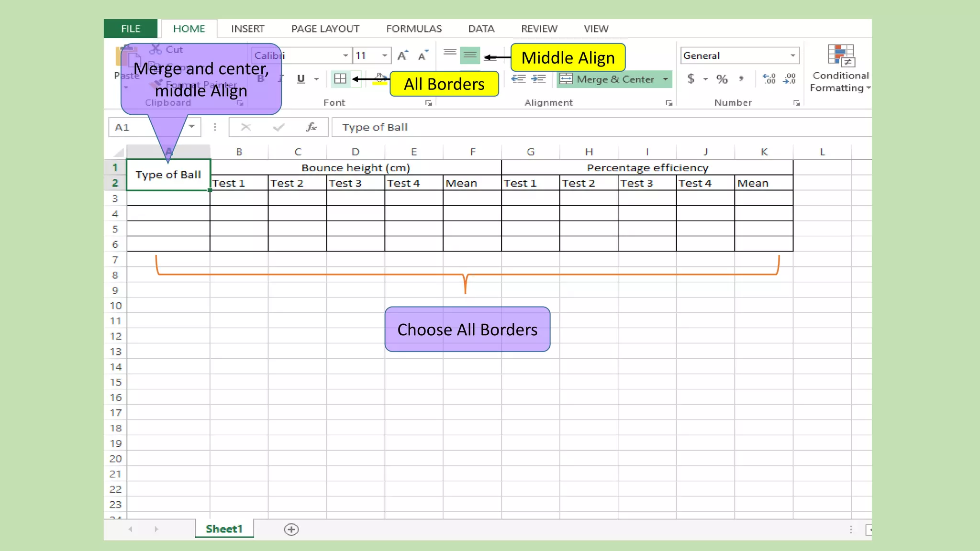Click the Accounting dollar format icon
The width and height of the screenshot is (980, 551).
pyautogui.click(x=690, y=79)
